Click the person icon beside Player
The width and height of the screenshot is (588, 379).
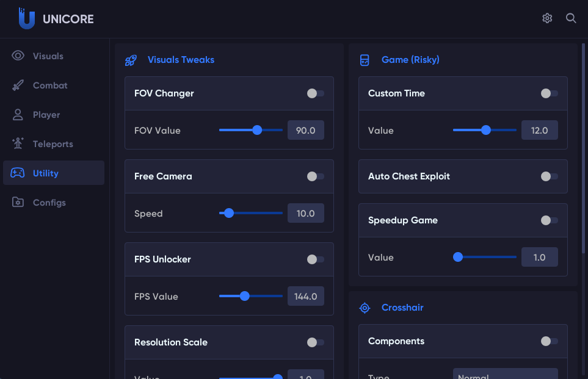click(x=18, y=115)
